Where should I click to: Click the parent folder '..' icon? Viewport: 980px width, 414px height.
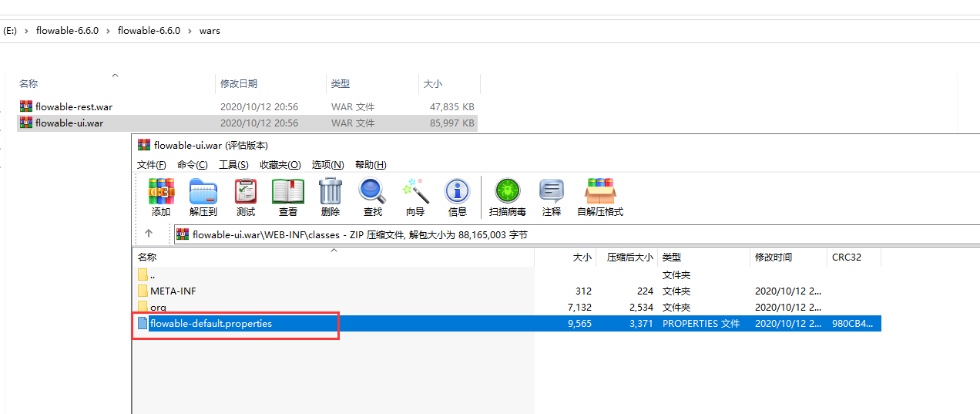143,274
